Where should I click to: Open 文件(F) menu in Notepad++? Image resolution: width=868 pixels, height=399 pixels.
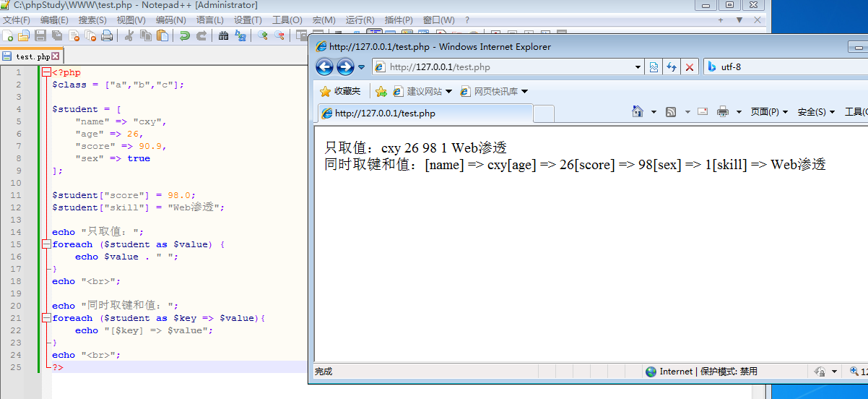[17, 20]
